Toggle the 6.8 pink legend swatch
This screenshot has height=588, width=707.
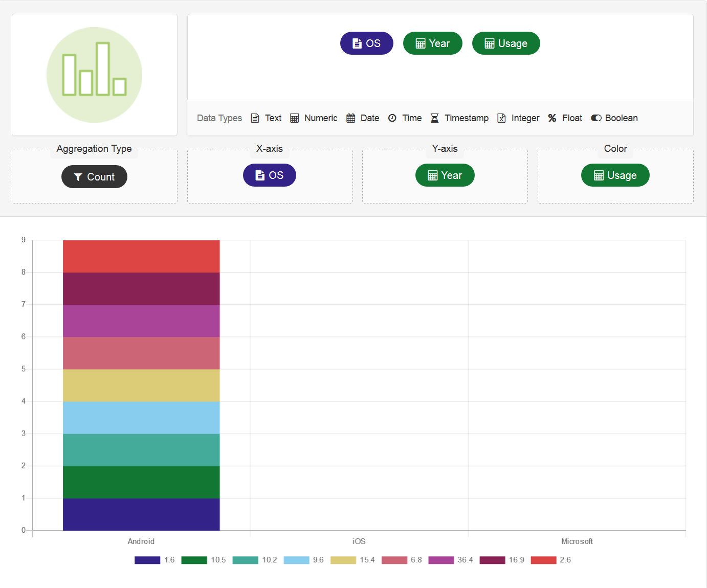(x=394, y=560)
